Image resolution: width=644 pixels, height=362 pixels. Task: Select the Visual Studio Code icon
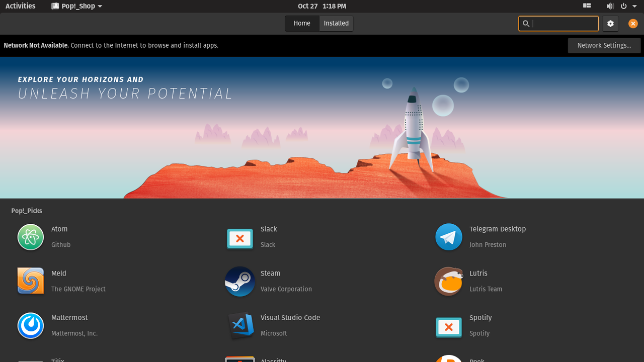[x=240, y=325]
